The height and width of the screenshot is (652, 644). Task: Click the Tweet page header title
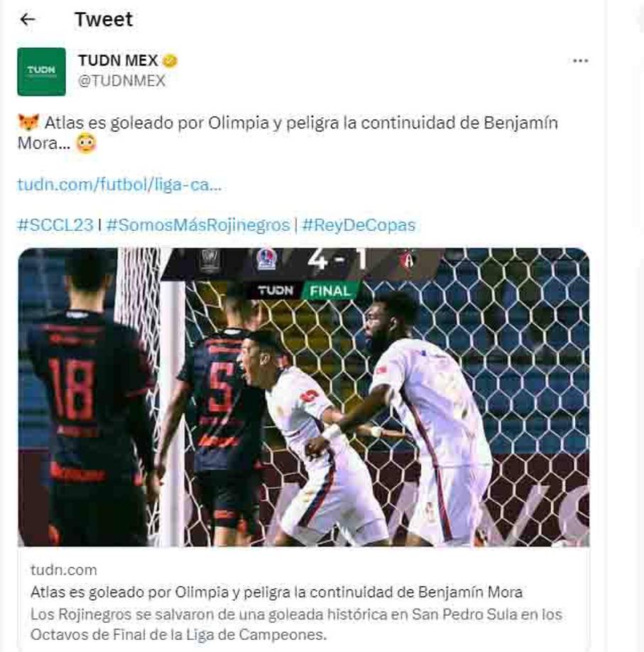coord(104,19)
